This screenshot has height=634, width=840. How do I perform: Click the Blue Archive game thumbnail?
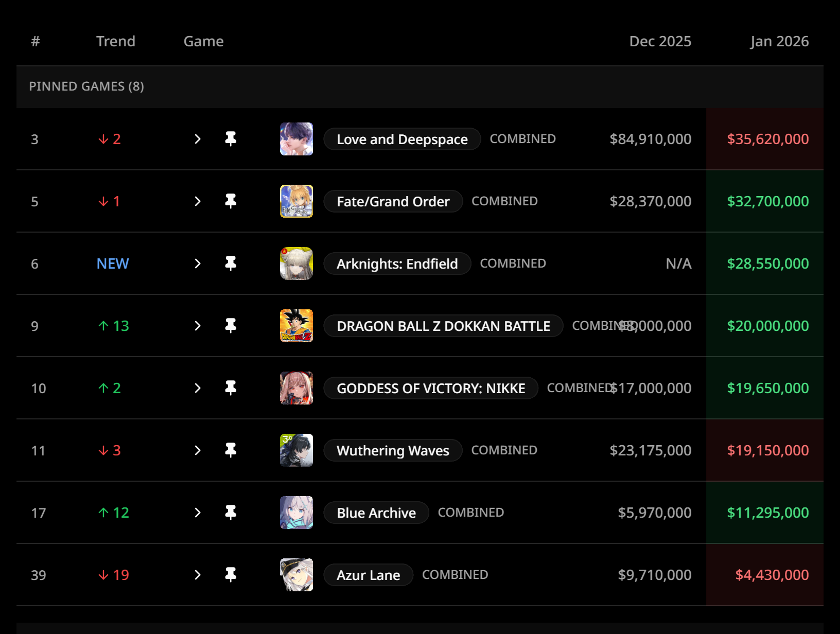(296, 513)
